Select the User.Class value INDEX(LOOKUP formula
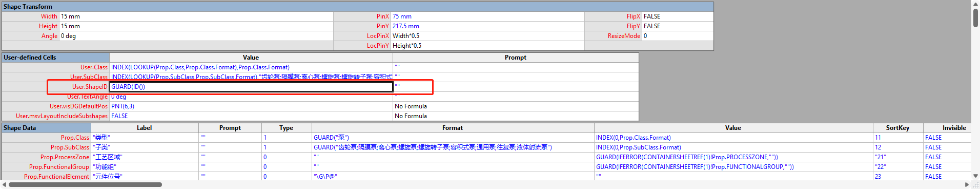The image size is (980, 189). coord(251,67)
